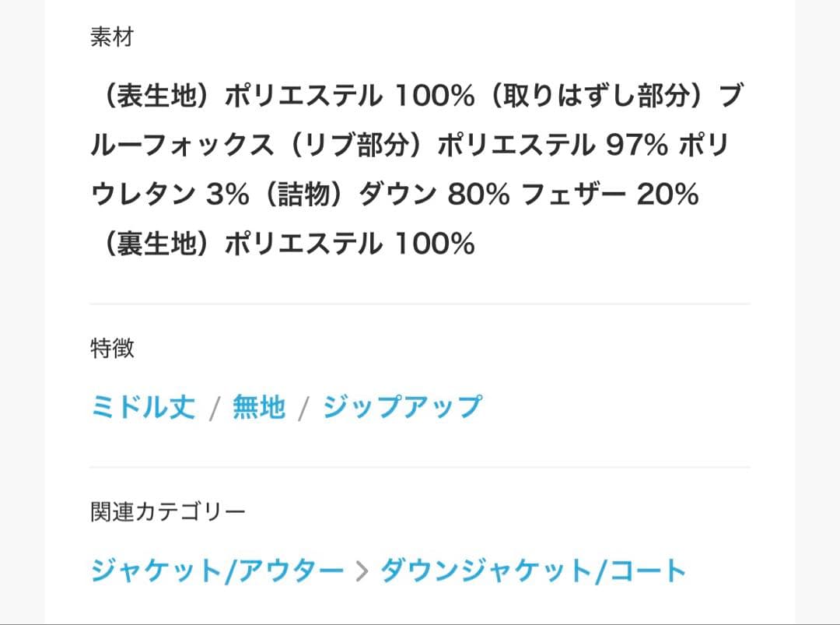The image size is (840, 625).
Task: Click the フェザー 20% text
Action: tap(610, 195)
